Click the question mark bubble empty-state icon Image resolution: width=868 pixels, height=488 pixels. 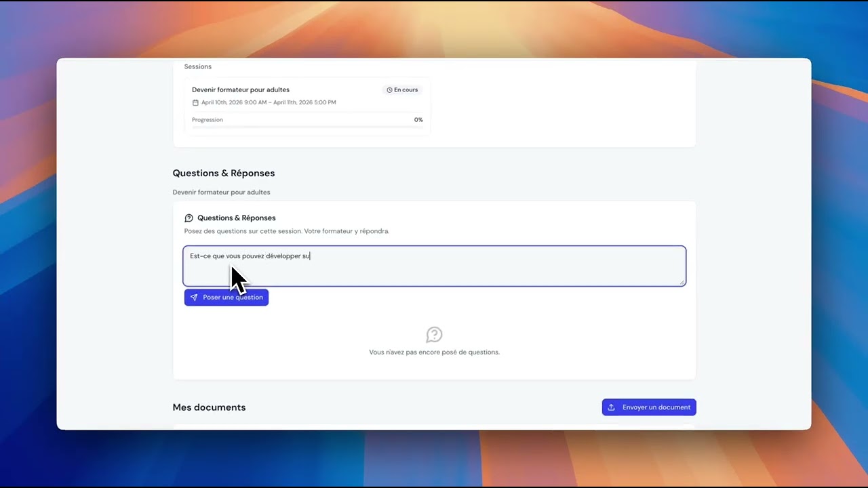pos(434,335)
